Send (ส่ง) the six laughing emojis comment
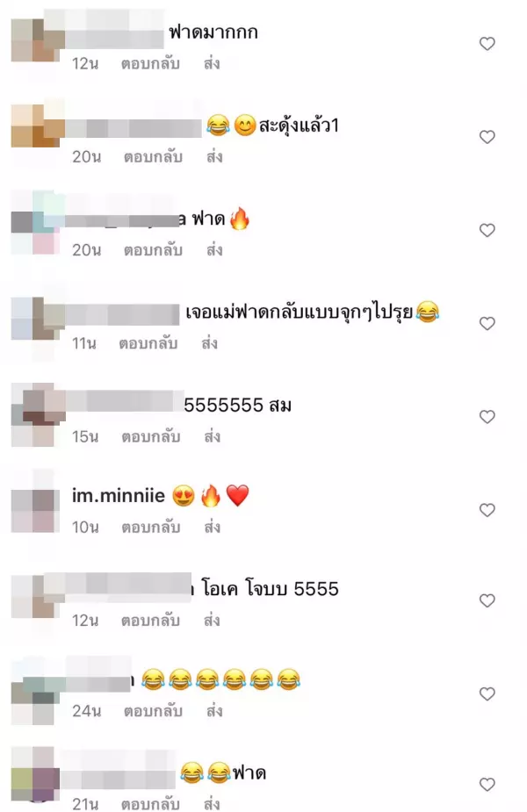 pos(214,711)
